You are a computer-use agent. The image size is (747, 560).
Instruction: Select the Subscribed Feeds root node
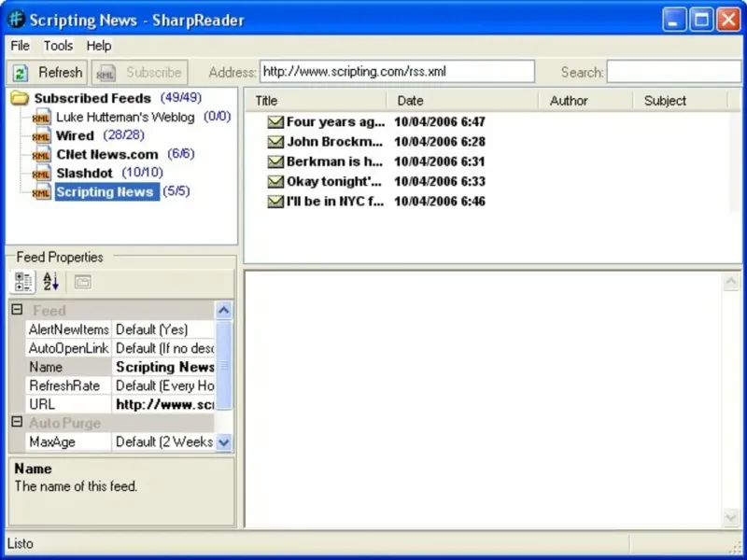point(92,98)
